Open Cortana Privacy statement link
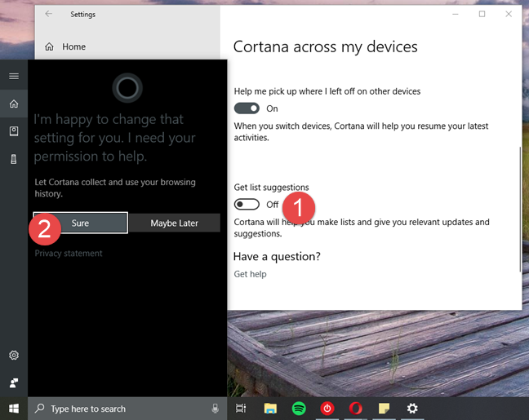This screenshot has height=420, width=529. [69, 253]
